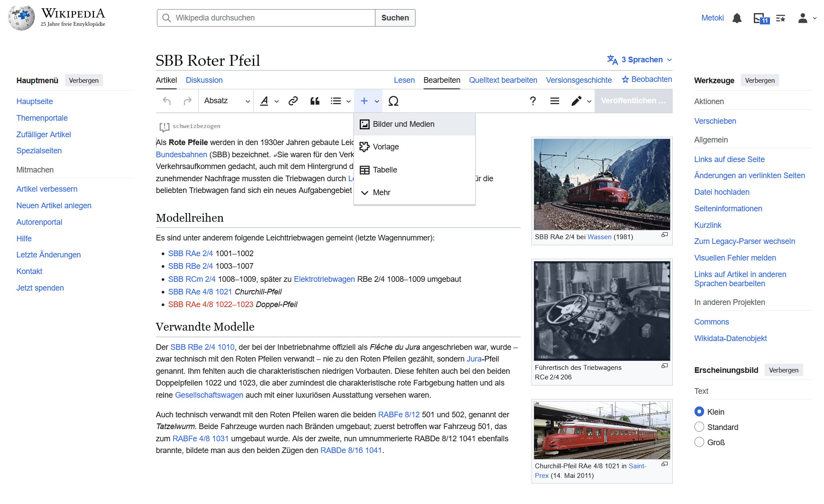Hide the Hauptmenü sidebar
This screenshot has height=504, width=824.
[x=84, y=80]
